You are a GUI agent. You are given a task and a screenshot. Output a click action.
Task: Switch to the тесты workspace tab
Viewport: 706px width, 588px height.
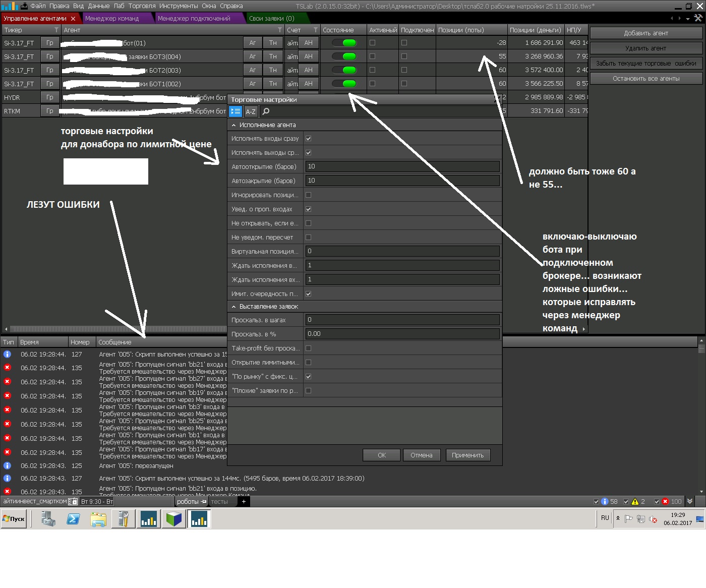[219, 501]
